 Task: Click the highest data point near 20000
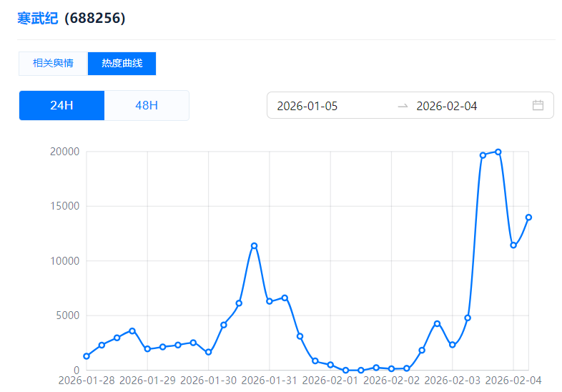click(498, 152)
